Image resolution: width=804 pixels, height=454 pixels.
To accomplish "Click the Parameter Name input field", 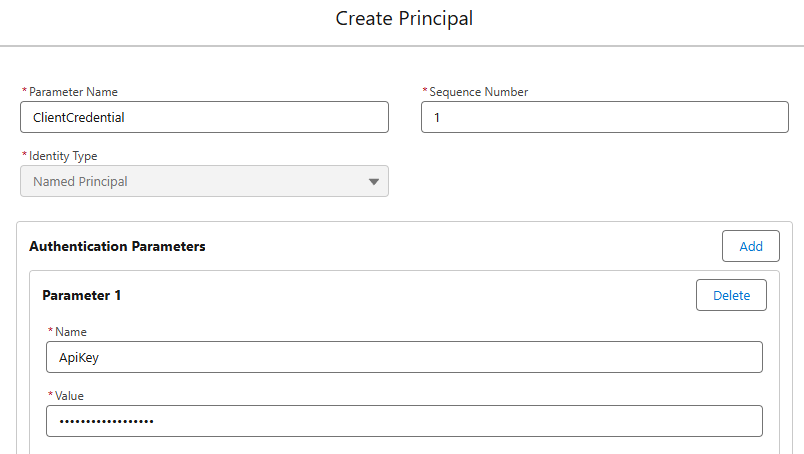I will point(204,117).
